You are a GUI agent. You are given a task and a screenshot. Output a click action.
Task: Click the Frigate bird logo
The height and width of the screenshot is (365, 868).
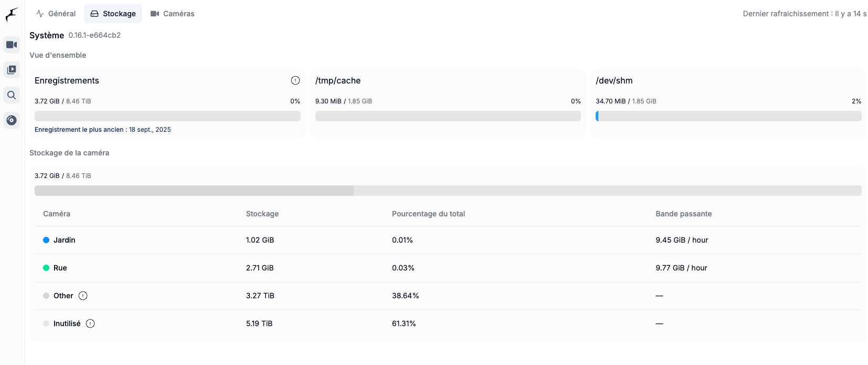pyautogui.click(x=12, y=15)
